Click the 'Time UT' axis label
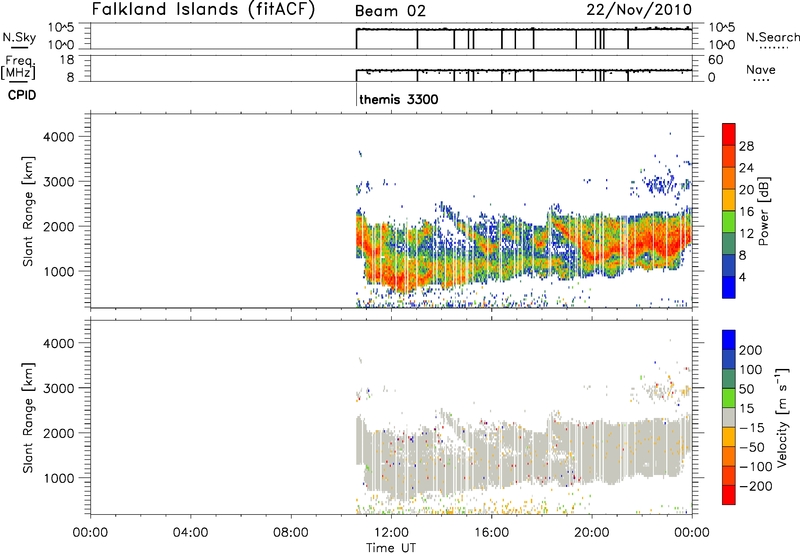This screenshot has width=800, height=554. 391,548
